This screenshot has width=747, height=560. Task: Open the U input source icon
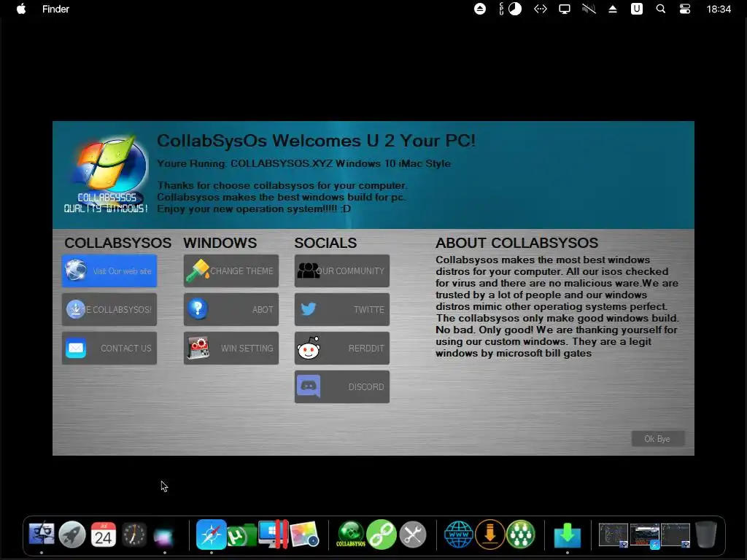[636, 9]
